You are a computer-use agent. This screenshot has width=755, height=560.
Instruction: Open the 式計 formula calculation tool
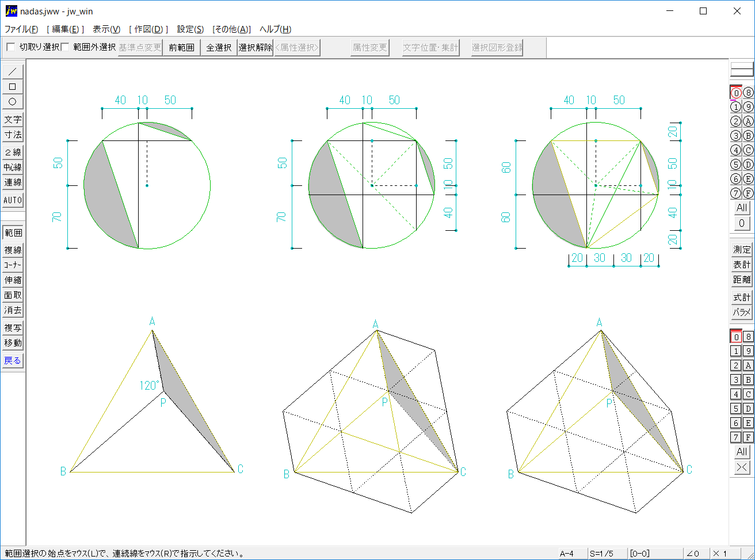coord(742,298)
